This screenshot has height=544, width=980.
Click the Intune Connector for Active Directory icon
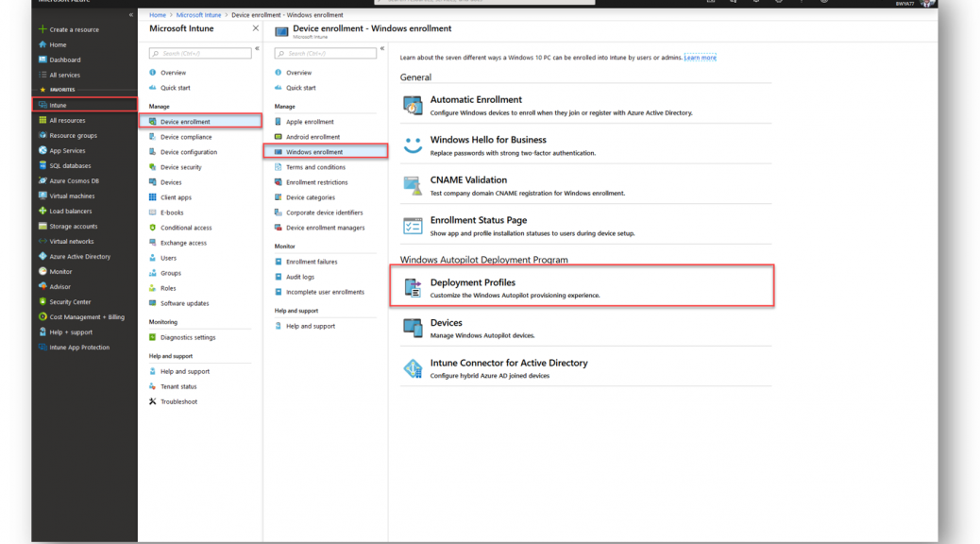[413, 368]
